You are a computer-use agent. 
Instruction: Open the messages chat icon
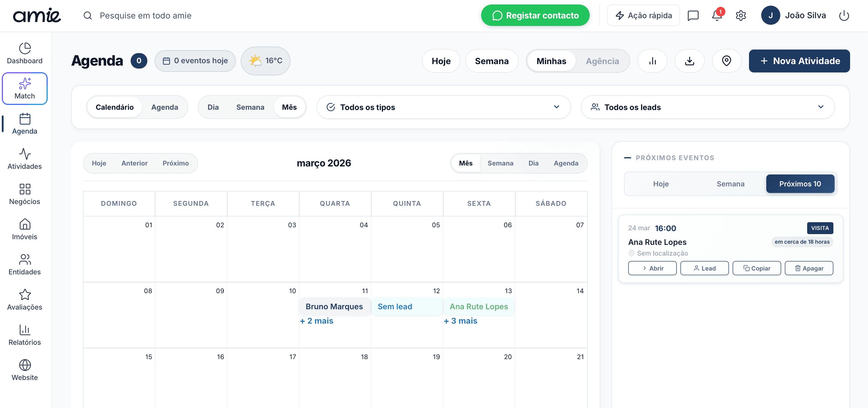coord(693,15)
